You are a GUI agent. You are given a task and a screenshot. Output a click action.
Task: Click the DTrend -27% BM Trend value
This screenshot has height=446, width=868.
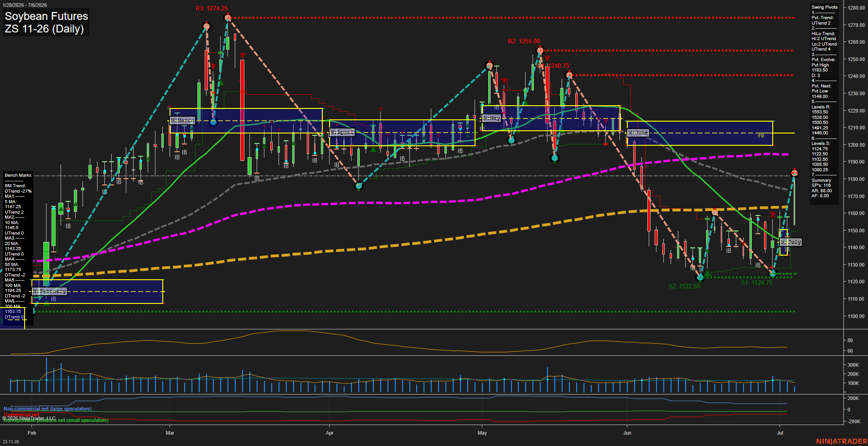click(x=18, y=191)
